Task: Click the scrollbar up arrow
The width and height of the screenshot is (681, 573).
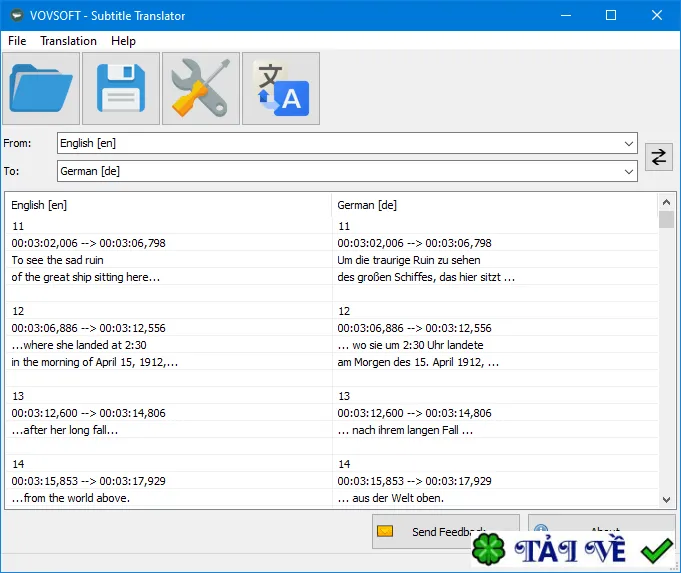Action: 666,202
